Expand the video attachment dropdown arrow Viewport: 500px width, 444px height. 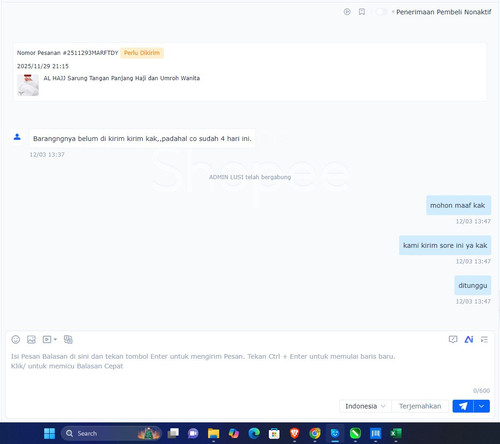pos(55,339)
